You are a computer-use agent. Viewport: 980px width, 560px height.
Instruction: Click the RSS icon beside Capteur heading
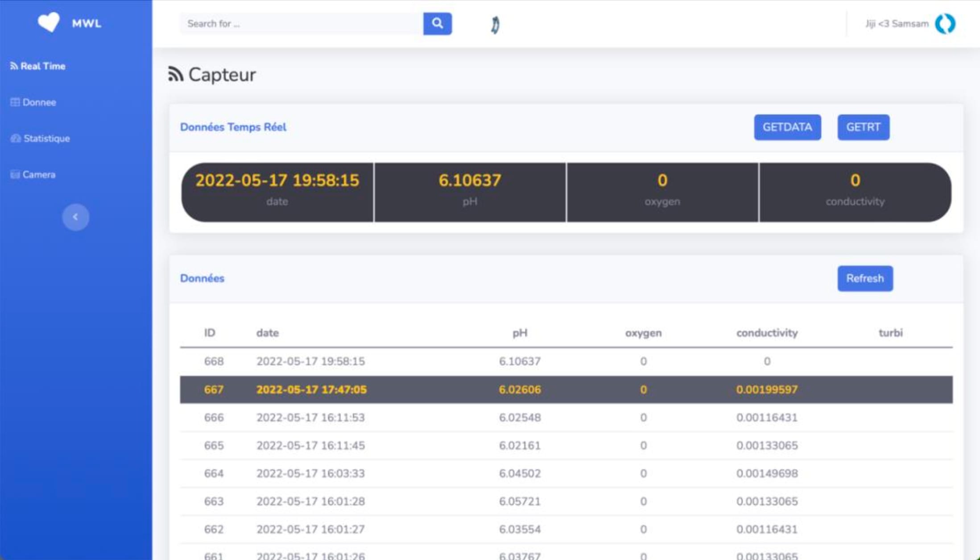(175, 75)
